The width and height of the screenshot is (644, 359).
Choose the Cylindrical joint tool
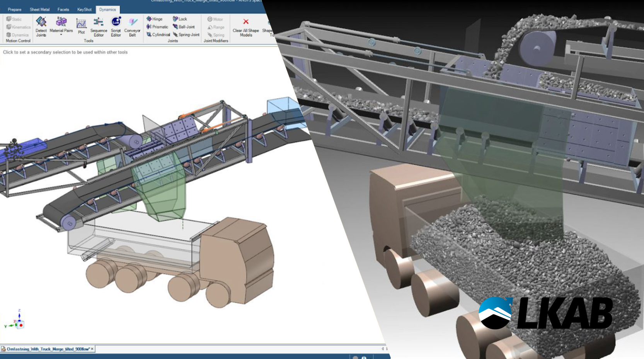(x=158, y=34)
